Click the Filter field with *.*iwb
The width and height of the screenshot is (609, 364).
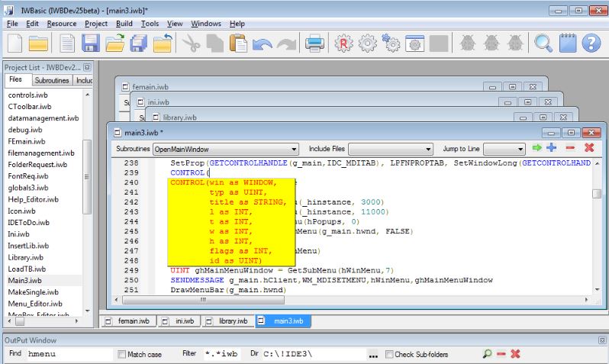[222, 354]
